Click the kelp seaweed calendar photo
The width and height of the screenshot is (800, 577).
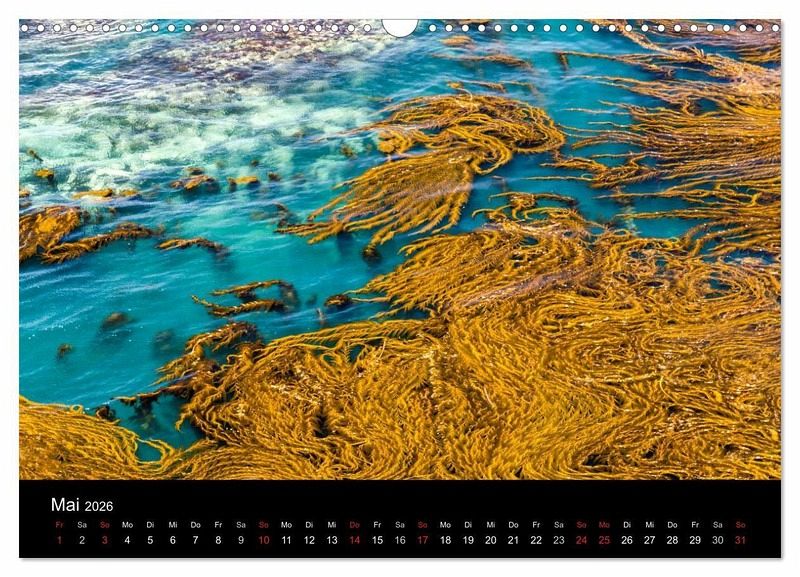click(400, 249)
